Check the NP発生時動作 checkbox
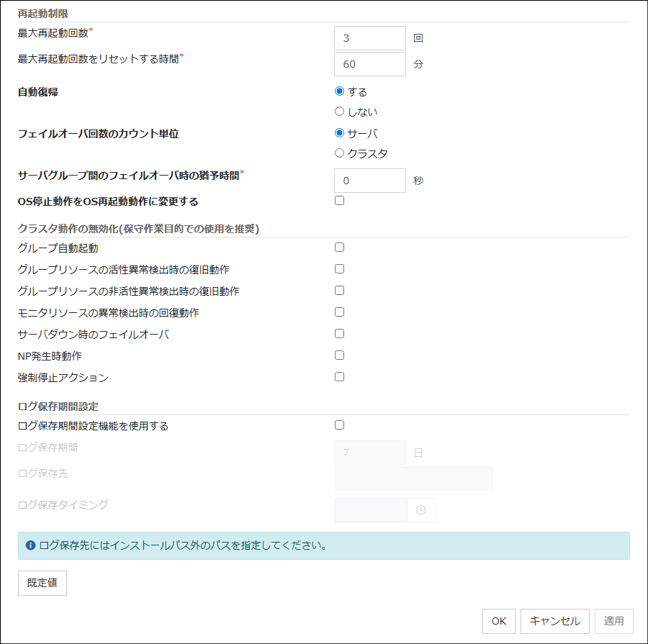Image resolution: width=648 pixels, height=644 pixels. point(339,355)
